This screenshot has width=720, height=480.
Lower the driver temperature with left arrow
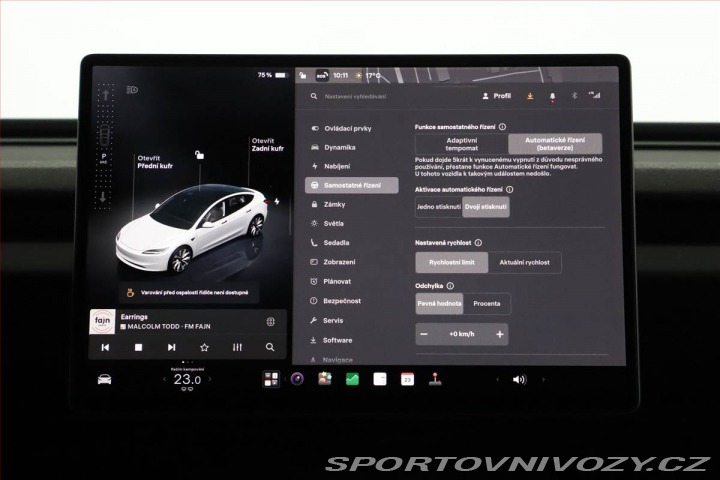coord(164,379)
